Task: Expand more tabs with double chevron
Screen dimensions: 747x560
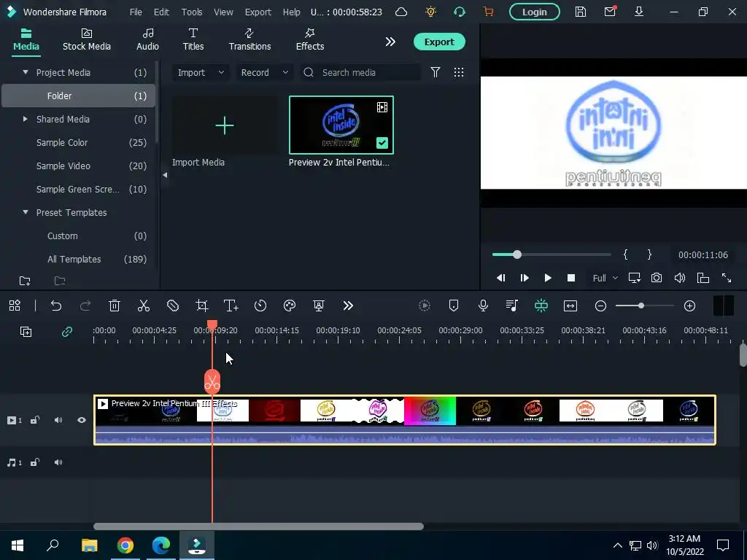Action: tap(391, 42)
